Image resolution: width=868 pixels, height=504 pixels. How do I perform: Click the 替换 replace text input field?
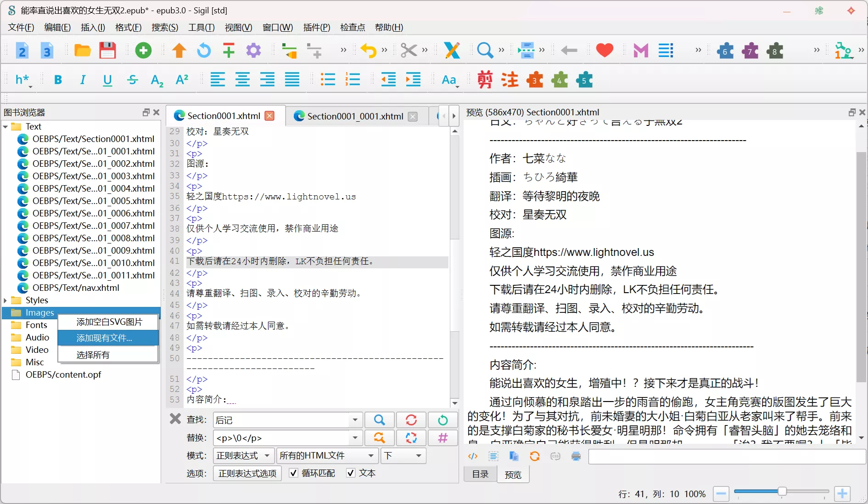(282, 438)
